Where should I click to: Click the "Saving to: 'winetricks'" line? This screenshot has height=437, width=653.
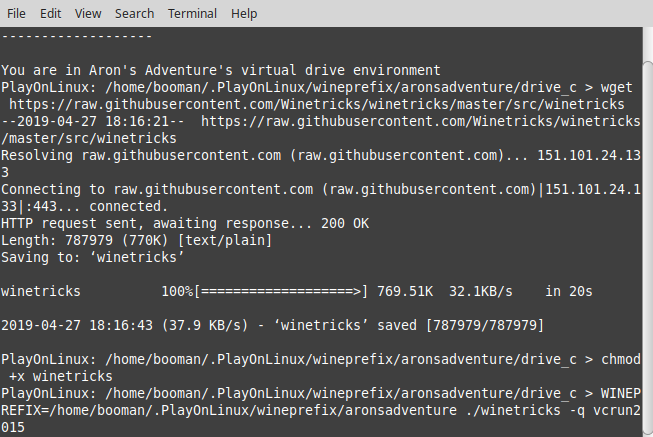pos(92,257)
